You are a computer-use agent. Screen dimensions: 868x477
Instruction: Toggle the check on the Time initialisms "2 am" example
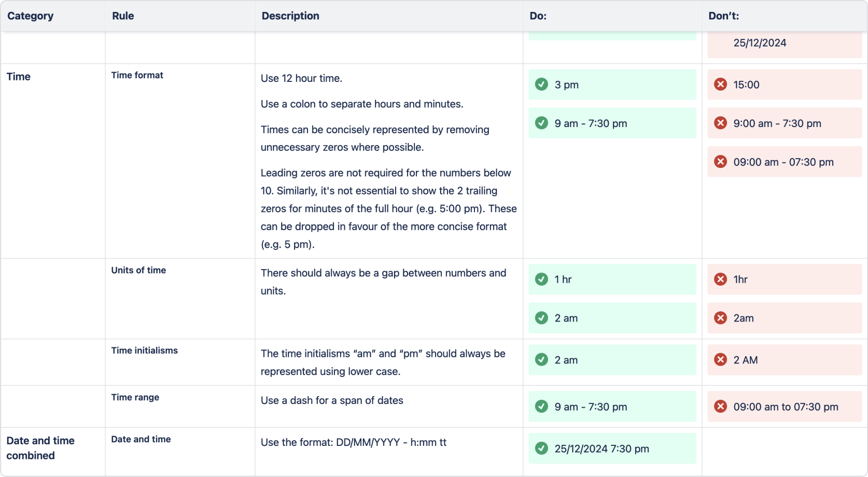pyautogui.click(x=542, y=360)
